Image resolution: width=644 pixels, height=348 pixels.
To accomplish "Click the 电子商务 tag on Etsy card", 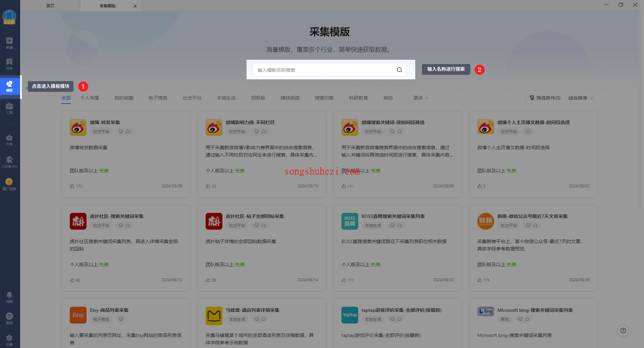I will pyautogui.click(x=101, y=319).
